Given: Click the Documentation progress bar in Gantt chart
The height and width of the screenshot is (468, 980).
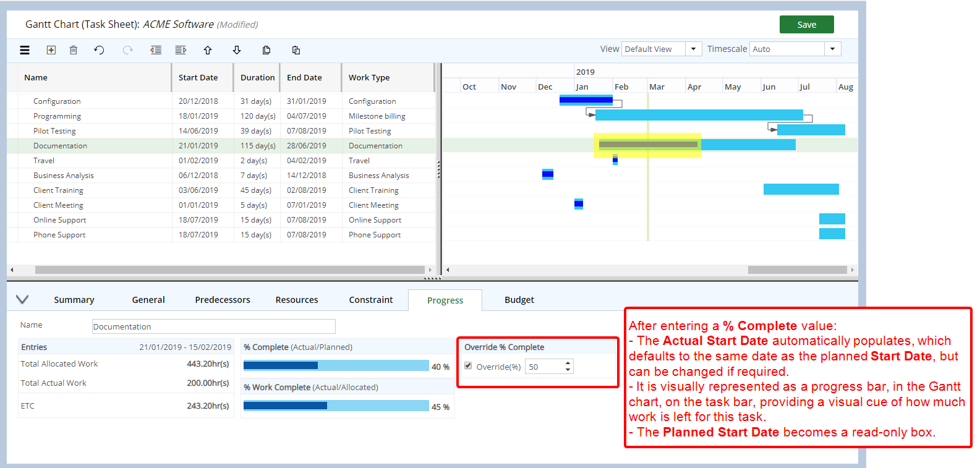Looking at the screenshot, I should coord(648,145).
